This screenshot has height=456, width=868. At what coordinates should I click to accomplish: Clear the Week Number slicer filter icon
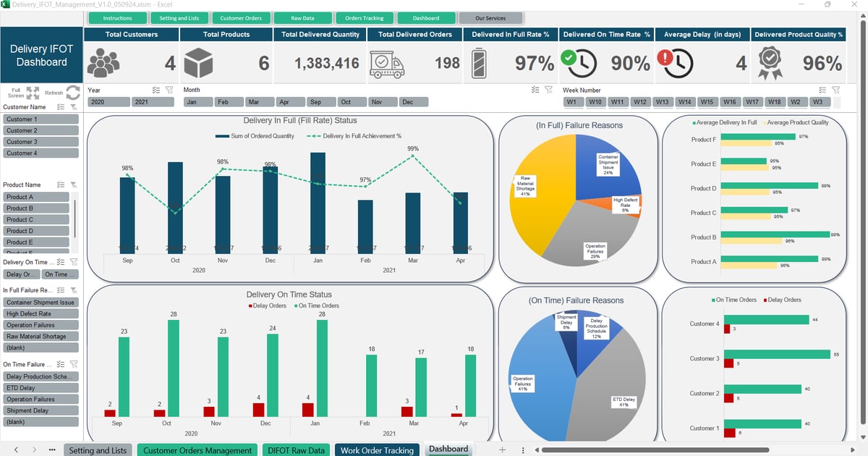835,90
